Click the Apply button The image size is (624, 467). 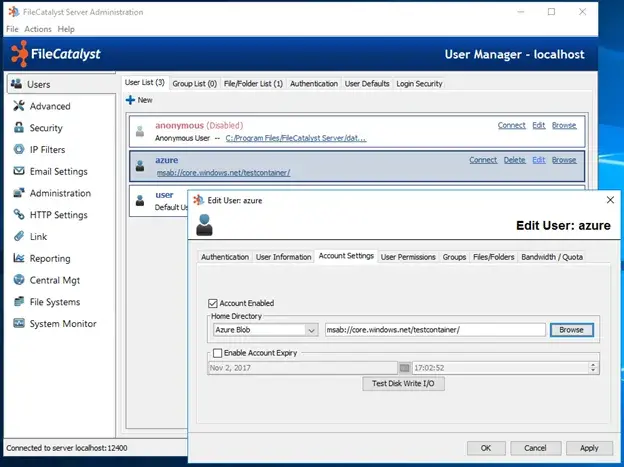pyautogui.click(x=589, y=448)
